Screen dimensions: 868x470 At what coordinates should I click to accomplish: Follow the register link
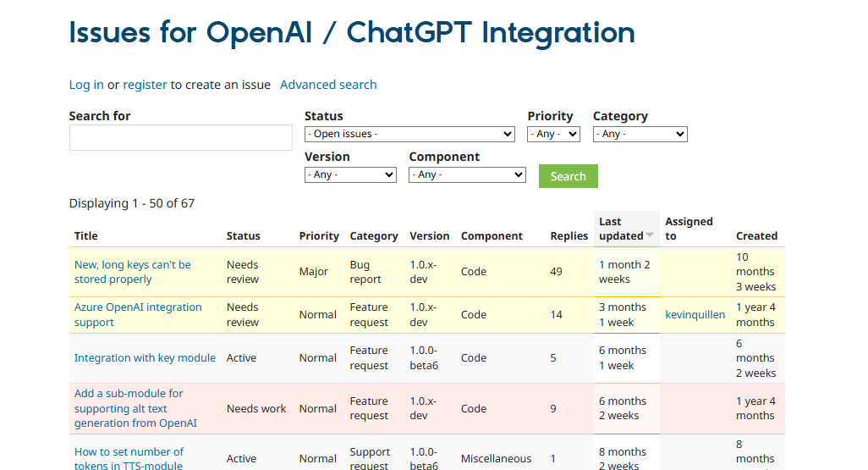pos(145,85)
